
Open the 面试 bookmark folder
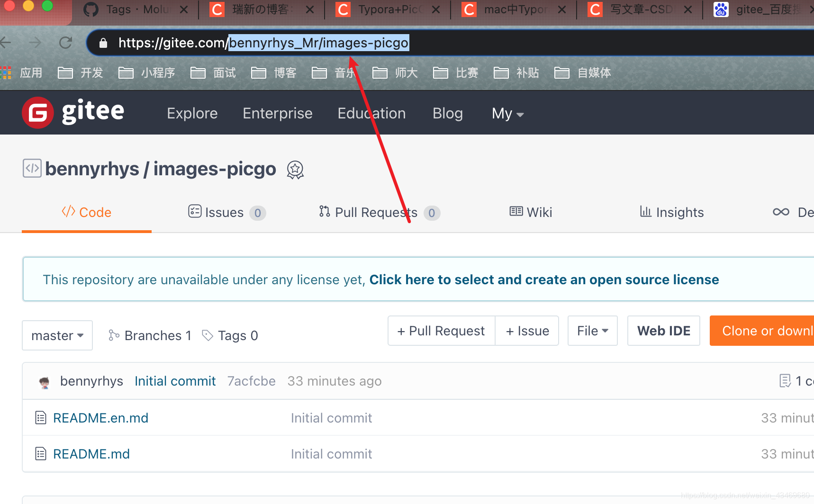[x=213, y=72]
